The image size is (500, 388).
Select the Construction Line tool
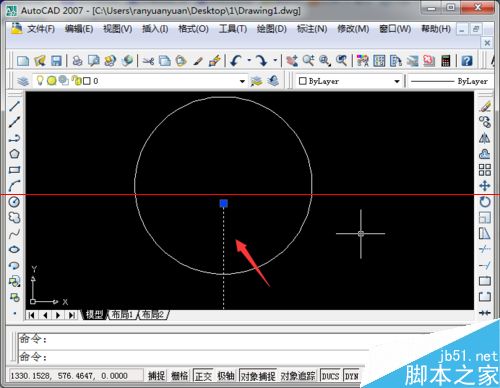(x=14, y=122)
